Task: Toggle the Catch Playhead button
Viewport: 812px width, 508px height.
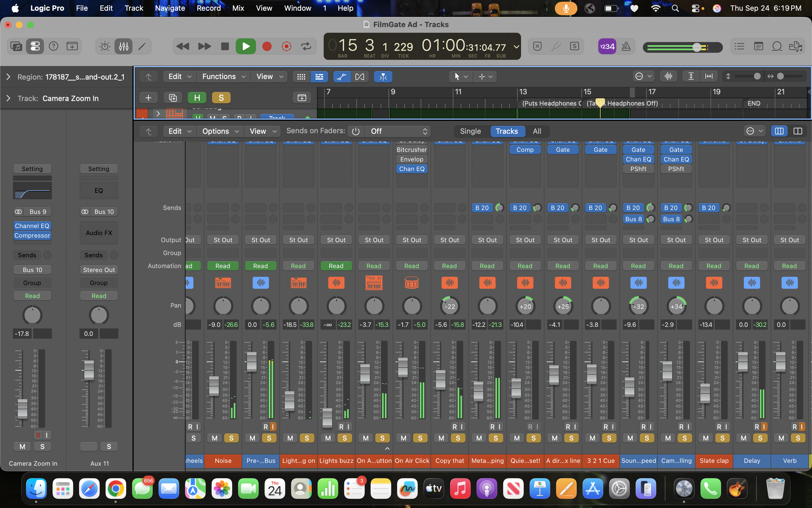Action: (383, 77)
